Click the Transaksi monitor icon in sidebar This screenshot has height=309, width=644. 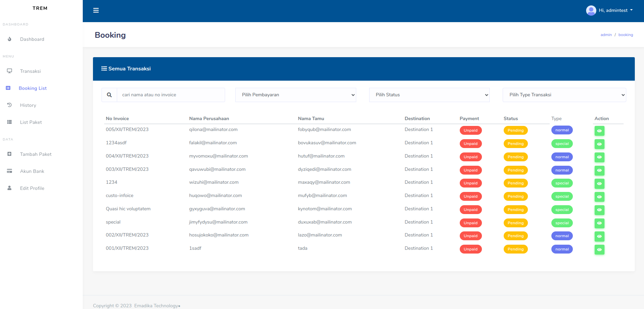[10, 71]
